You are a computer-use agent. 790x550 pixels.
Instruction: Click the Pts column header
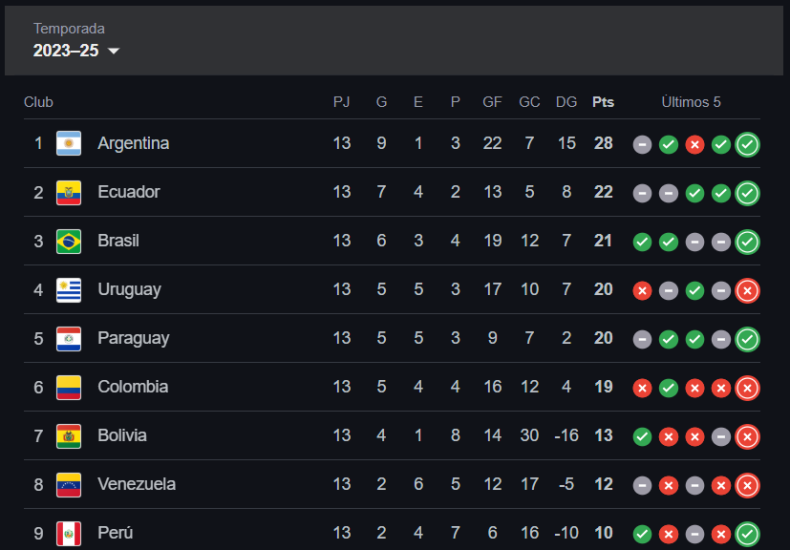[603, 102]
